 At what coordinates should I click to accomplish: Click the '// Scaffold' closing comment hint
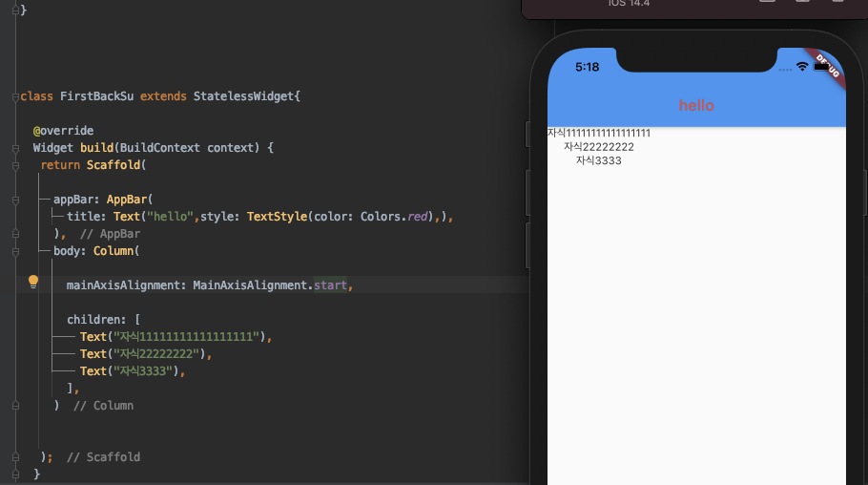104,456
